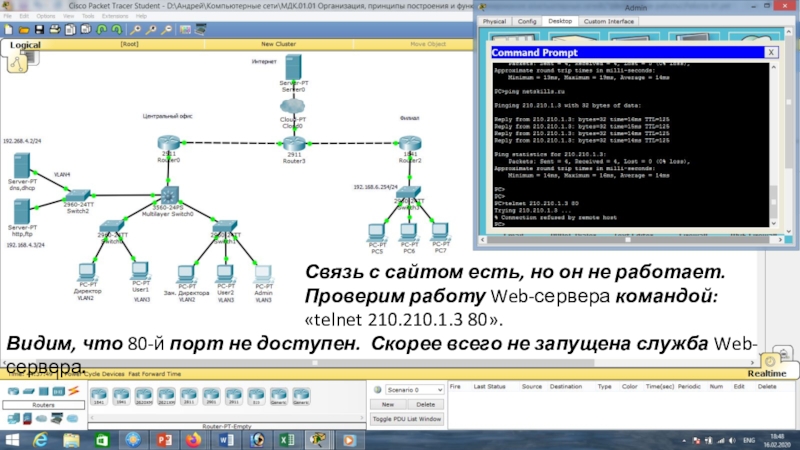The width and height of the screenshot is (800, 450).
Task: Click right arrow of device list scroller
Action: click(x=362, y=418)
